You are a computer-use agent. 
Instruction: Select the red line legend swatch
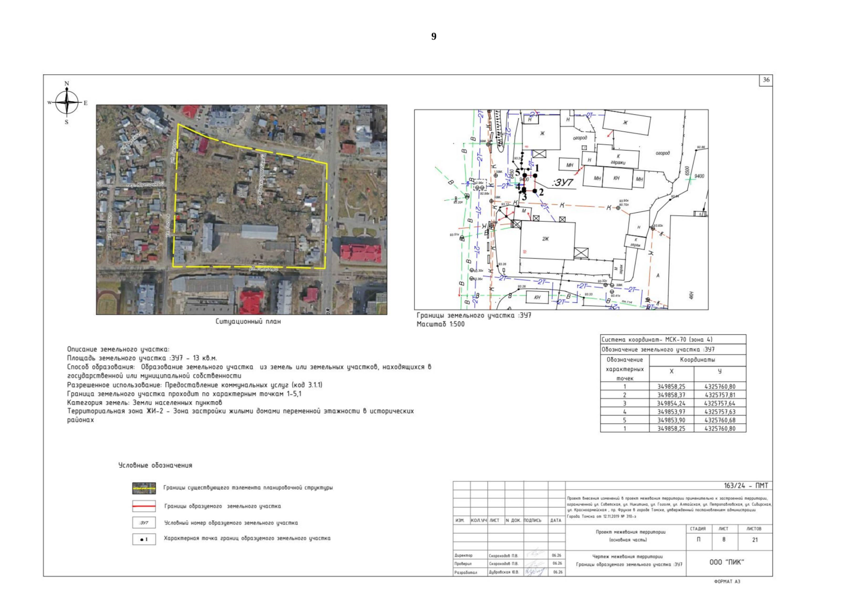144,506
